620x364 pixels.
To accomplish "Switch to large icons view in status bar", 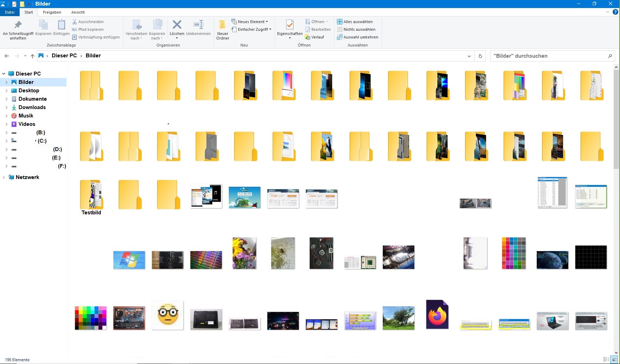I will [x=614, y=359].
